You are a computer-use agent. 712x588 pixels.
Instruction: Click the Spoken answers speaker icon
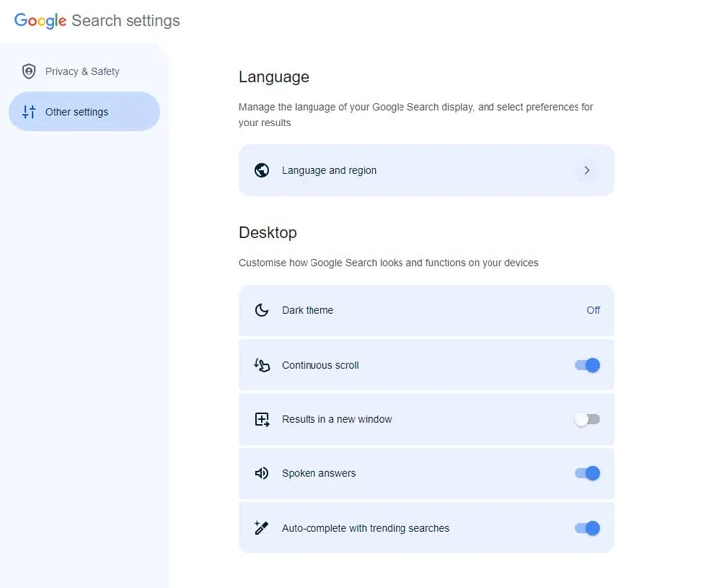coord(262,473)
